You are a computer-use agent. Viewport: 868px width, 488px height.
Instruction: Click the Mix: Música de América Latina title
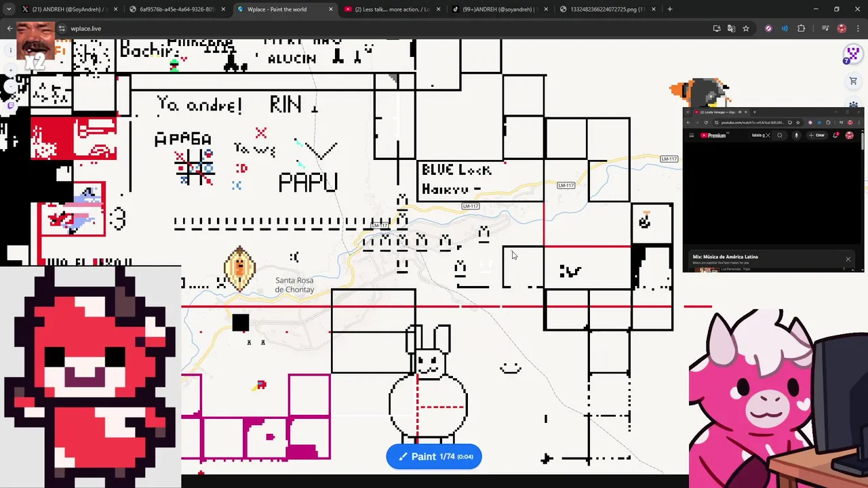click(725, 257)
